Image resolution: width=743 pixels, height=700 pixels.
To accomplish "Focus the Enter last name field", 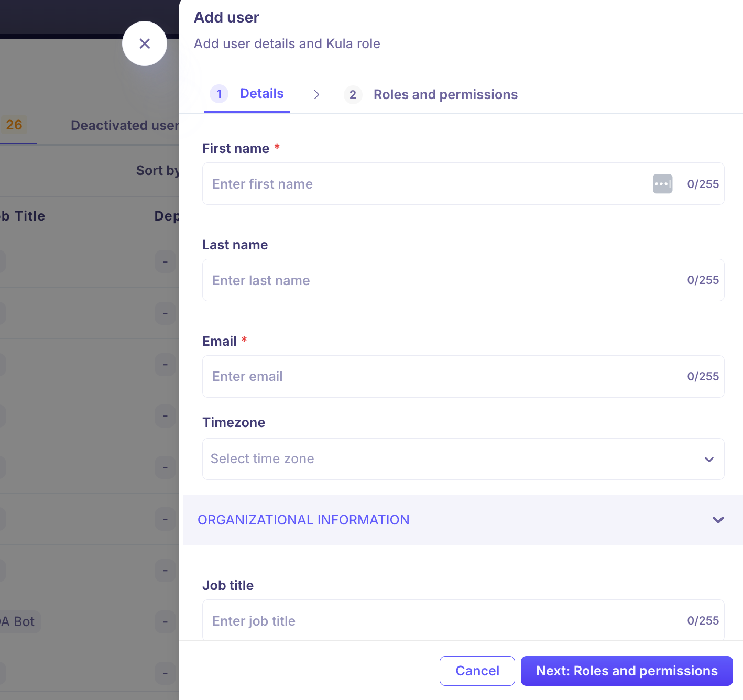I will pyautogui.click(x=463, y=280).
